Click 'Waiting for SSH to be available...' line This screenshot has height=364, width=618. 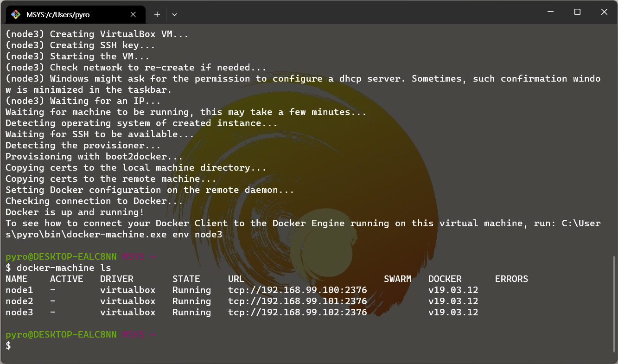coord(100,134)
